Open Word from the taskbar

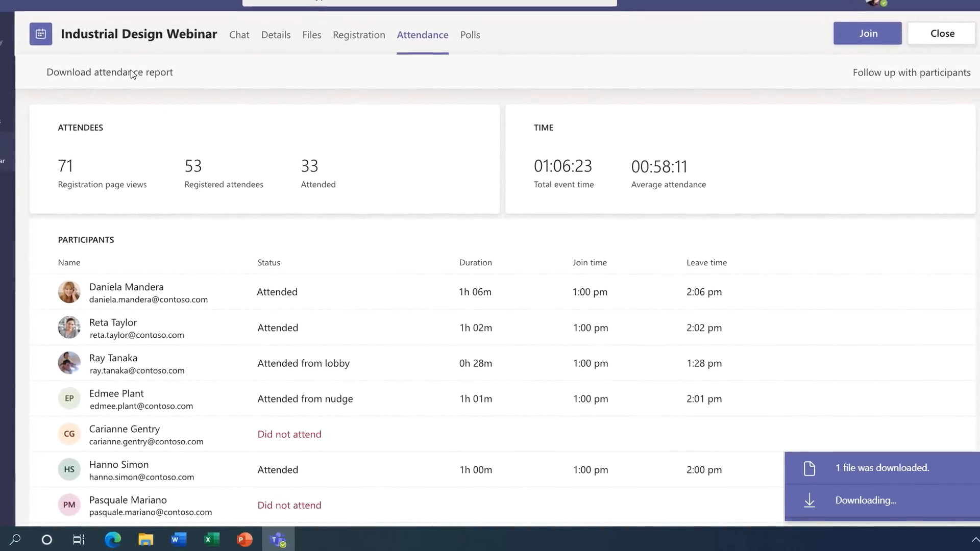pos(179,539)
